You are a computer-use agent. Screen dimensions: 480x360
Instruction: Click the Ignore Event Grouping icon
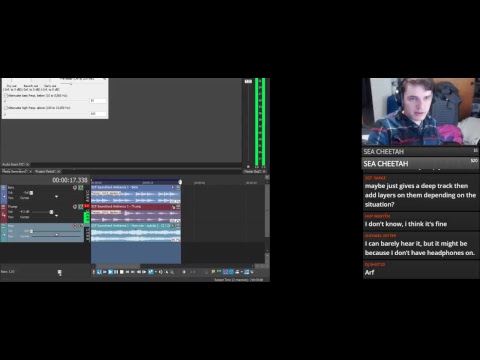252,272
